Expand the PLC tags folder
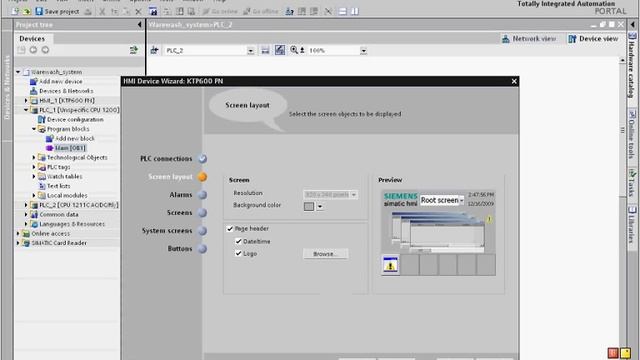The width and height of the screenshot is (640, 360). click(x=34, y=167)
